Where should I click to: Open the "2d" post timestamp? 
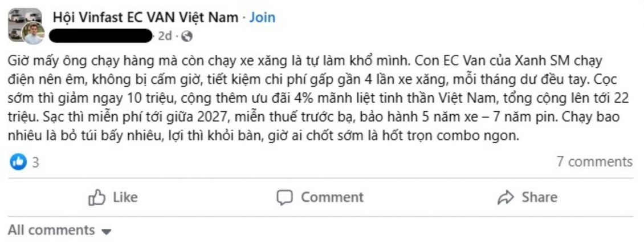(x=165, y=36)
